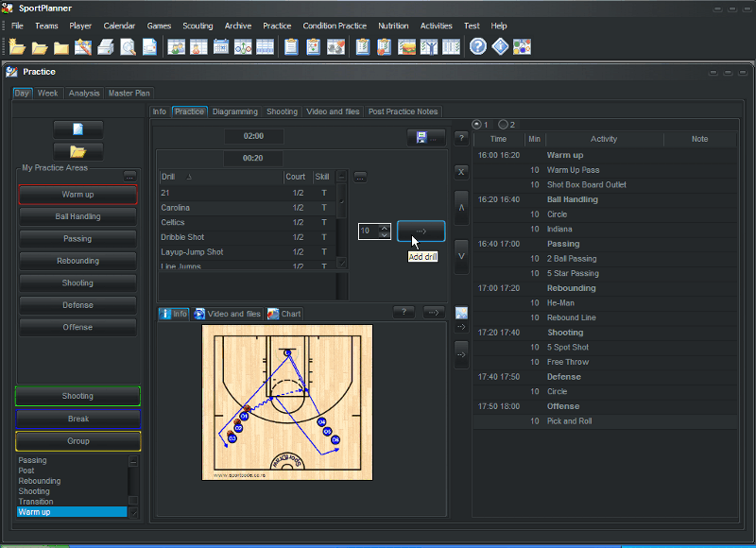Select the 5 Star Passing activity row
The height and width of the screenshot is (548, 756).
tap(605, 273)
